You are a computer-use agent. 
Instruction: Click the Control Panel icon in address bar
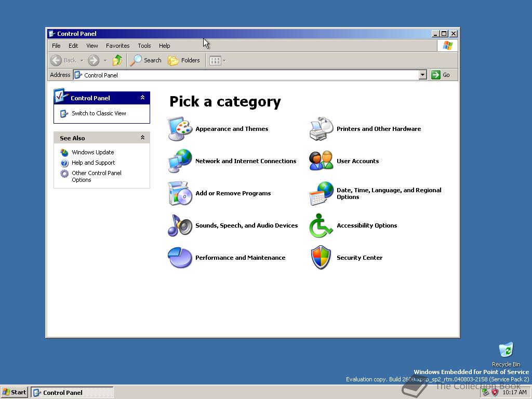pyautogui.click(x=78, y=75)
